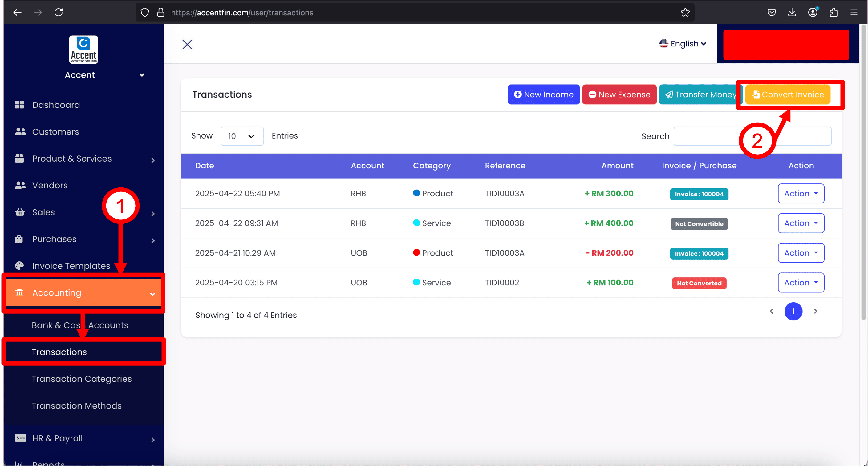
Task: Click the Dashboard grid icon in sidebar
Action: coord(19,105)
